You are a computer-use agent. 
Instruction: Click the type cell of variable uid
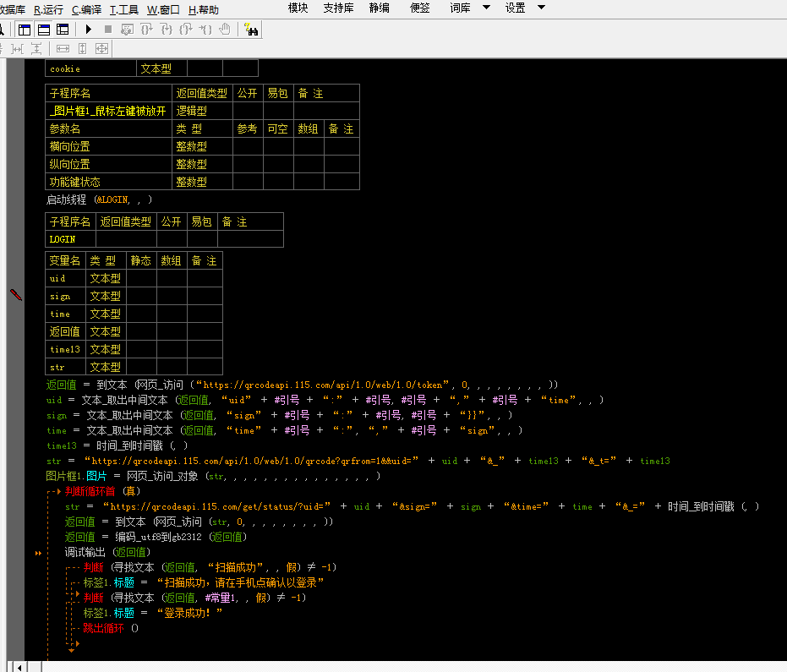[x=106, y=278]
